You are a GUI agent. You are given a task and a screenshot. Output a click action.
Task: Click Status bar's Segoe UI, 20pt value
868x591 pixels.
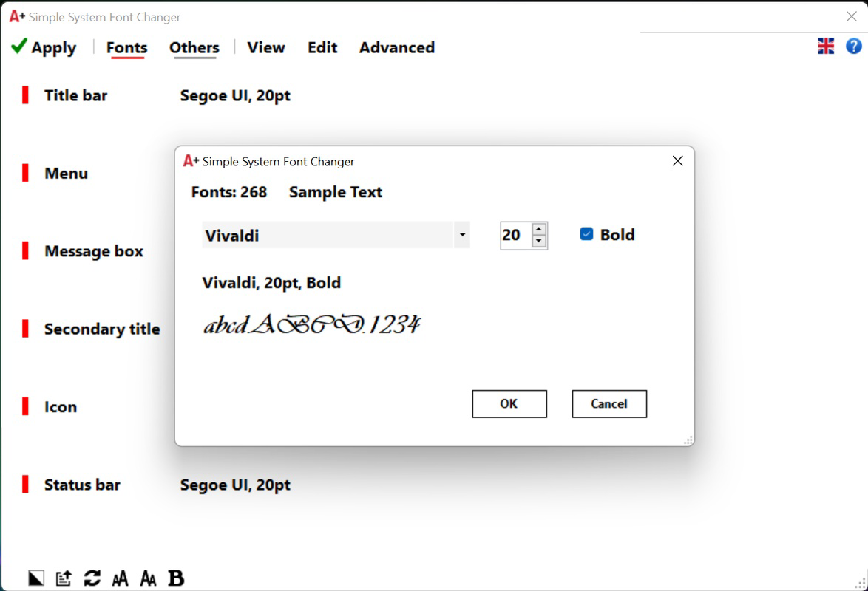[235, 485]
